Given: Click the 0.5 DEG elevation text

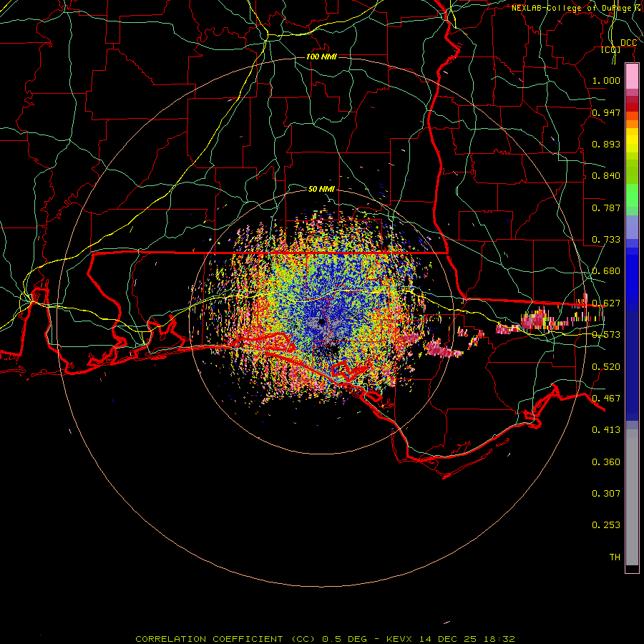Looking at the screenshot, I should tap(345, 639).
